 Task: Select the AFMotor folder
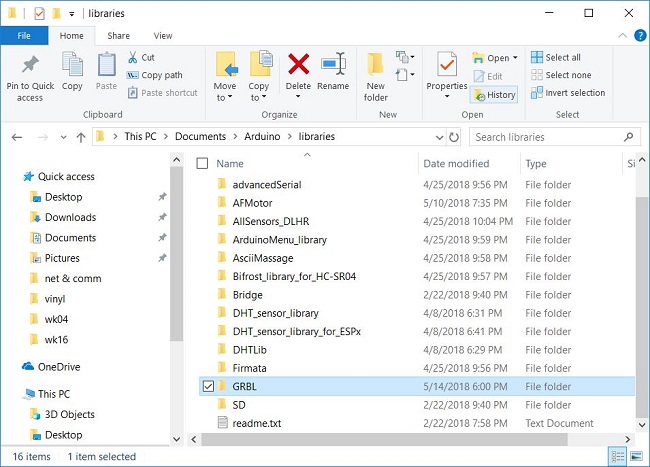coord(252,203)
